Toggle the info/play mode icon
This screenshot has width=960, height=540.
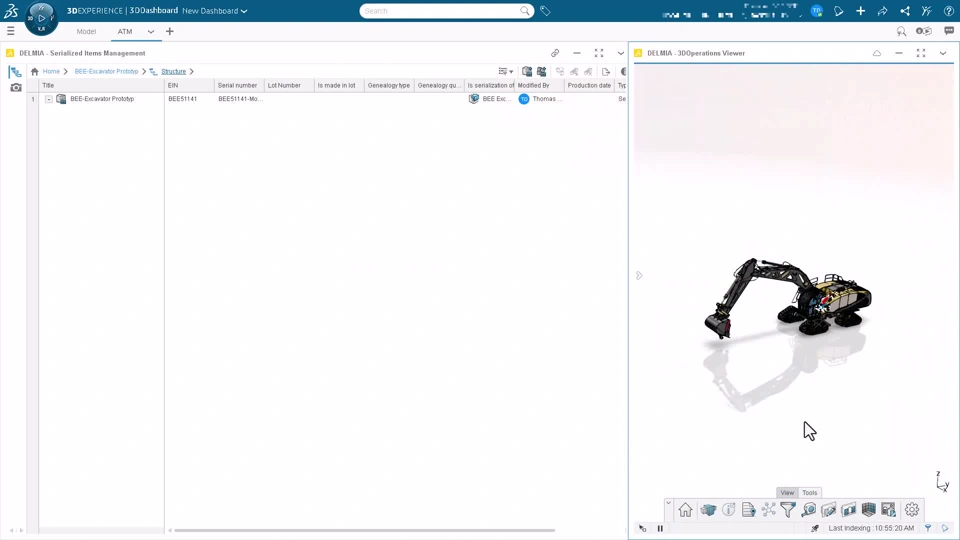[x=924, y=31]
